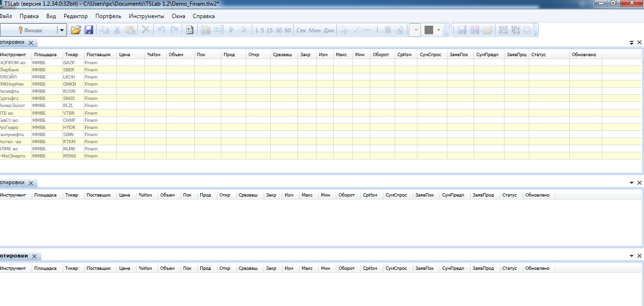
Task: Click the save-as floppy icon with red mark
Action: pyautogui.click(x=475, y=30)
